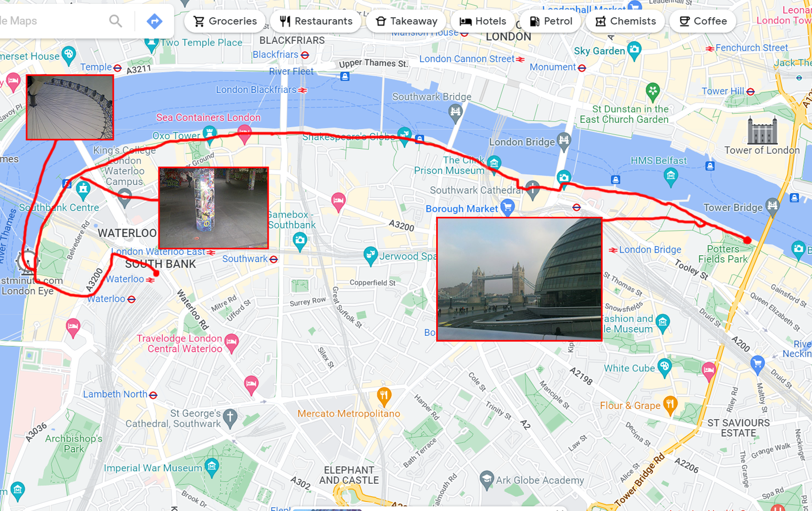Select the Tower of London landmark icon
812x511 pixels.
click(x=762, y=130)
